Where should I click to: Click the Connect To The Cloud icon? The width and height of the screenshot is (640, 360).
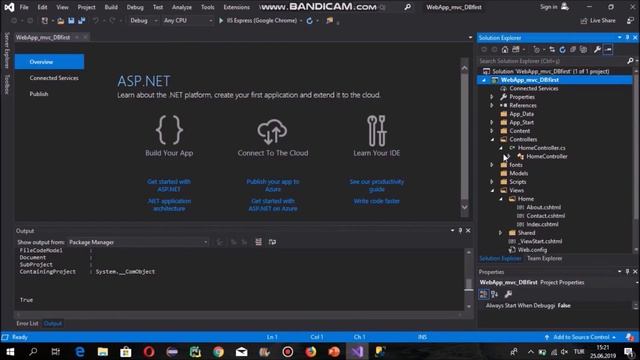point(272,131)
